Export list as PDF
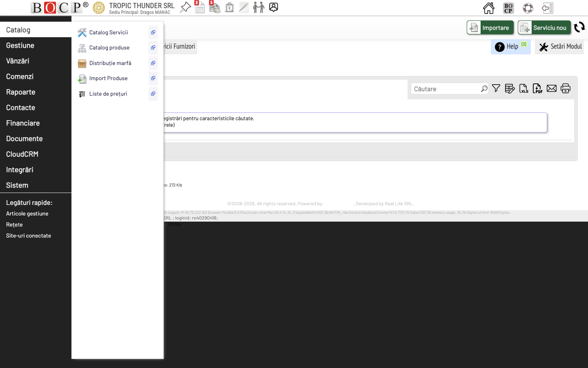Viewport: 588px width, 368px height. [537, 88]
